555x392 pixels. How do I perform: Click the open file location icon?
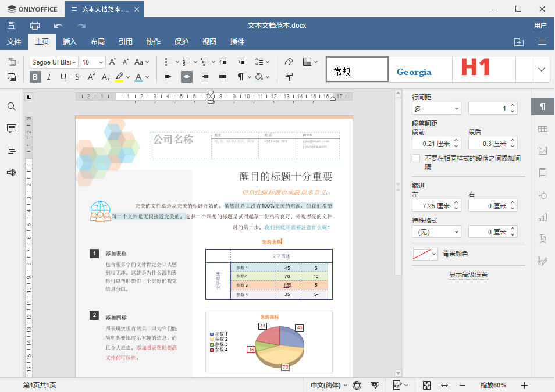point(519,42)
